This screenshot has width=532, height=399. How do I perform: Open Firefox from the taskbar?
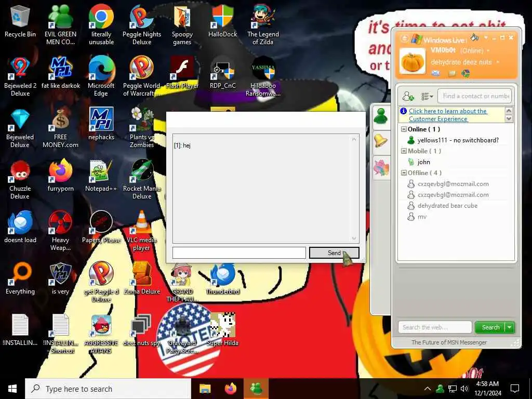click(231, 389)
